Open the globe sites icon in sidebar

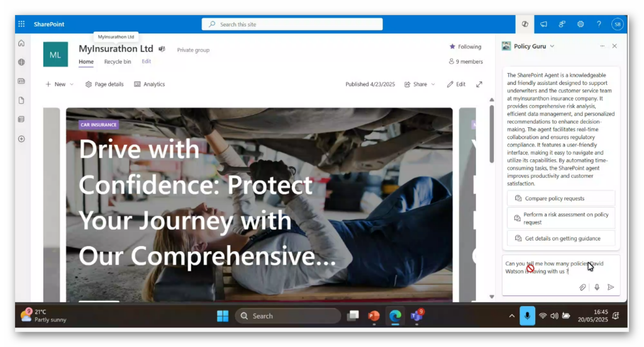[x=21, y=62]
